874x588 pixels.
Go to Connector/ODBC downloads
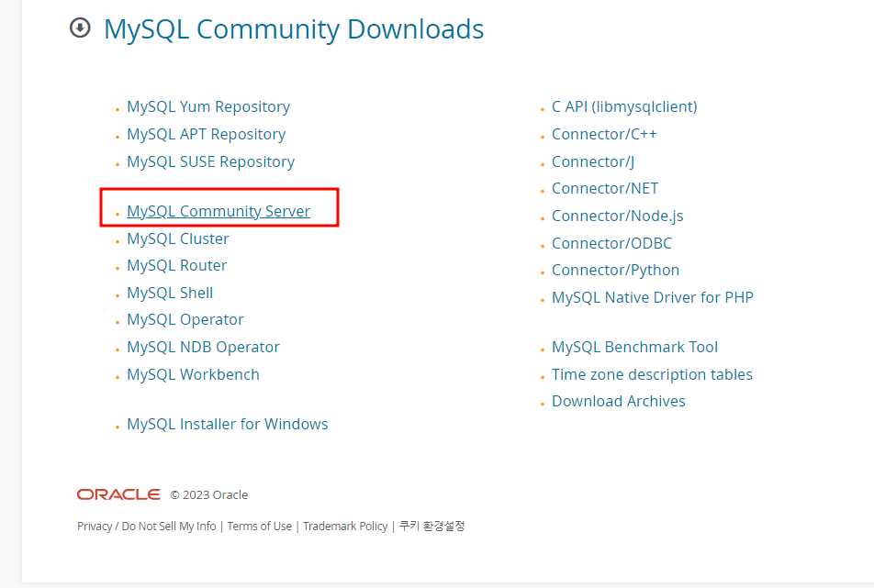click(x=611, y=243)
